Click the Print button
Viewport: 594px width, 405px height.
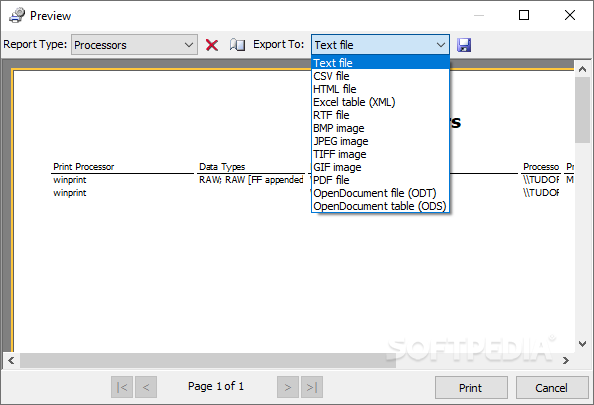[471, 388]
